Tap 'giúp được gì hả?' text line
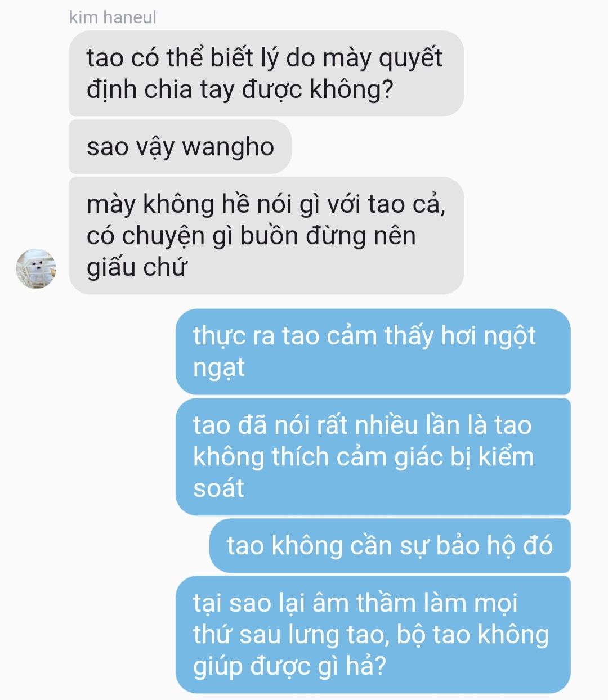The height and width of the screenshot is (700, 608). (x=289, y=666)
